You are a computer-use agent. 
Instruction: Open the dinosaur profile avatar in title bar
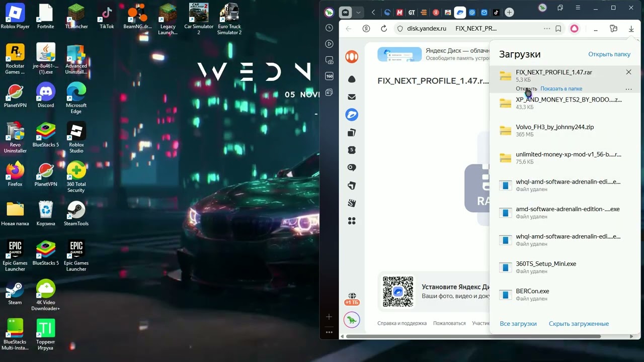tap(542, 8)
